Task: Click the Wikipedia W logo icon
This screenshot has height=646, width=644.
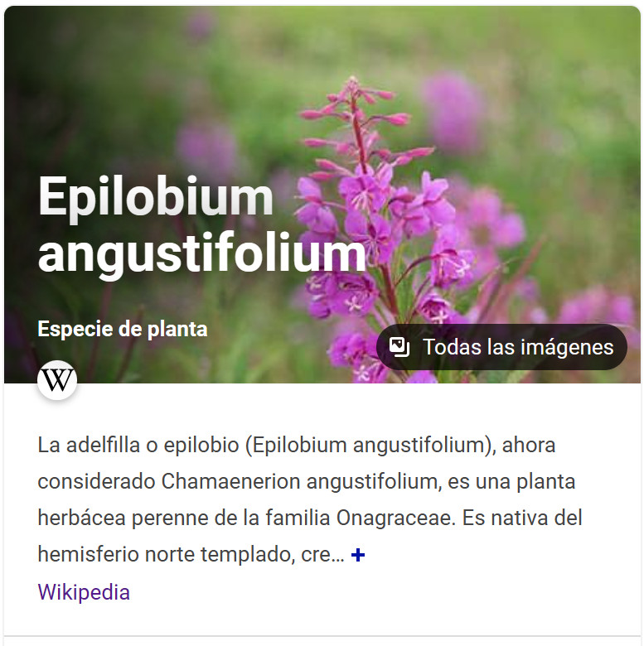Action: click(57, 380)
